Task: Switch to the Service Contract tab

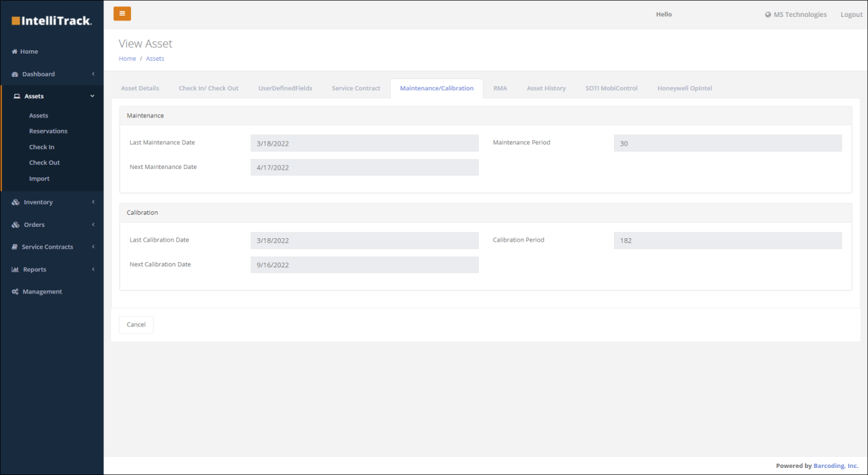Action: (356, 88)
